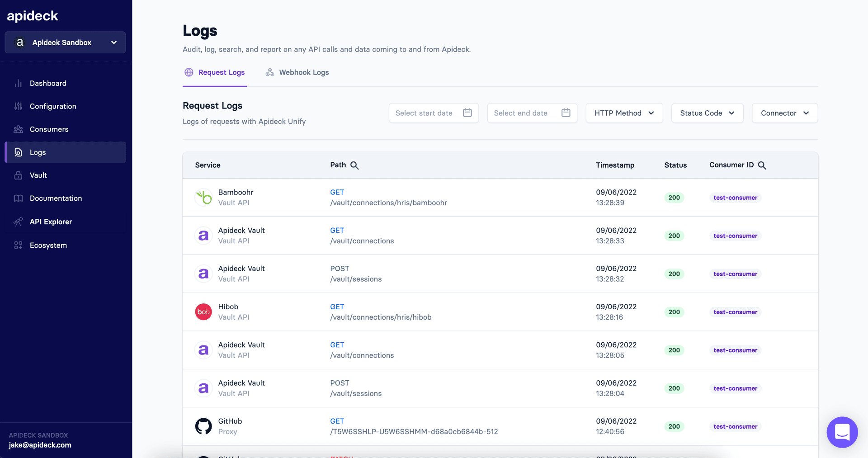The image size is (868, 458).
Task: Click the Bamboohr service logo
Action: click(x=203, y=198)
